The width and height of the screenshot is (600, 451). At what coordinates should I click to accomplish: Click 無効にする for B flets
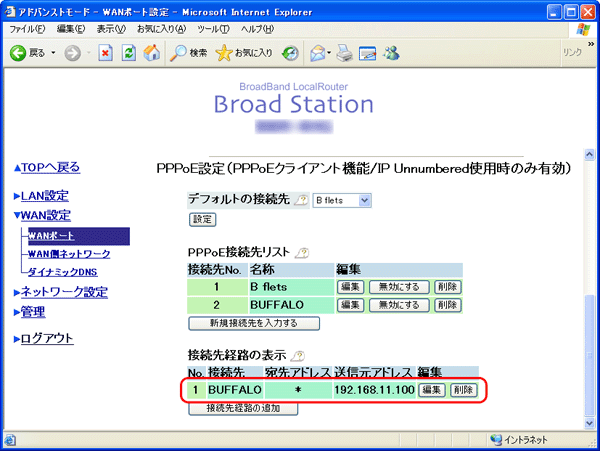point(399,287)
